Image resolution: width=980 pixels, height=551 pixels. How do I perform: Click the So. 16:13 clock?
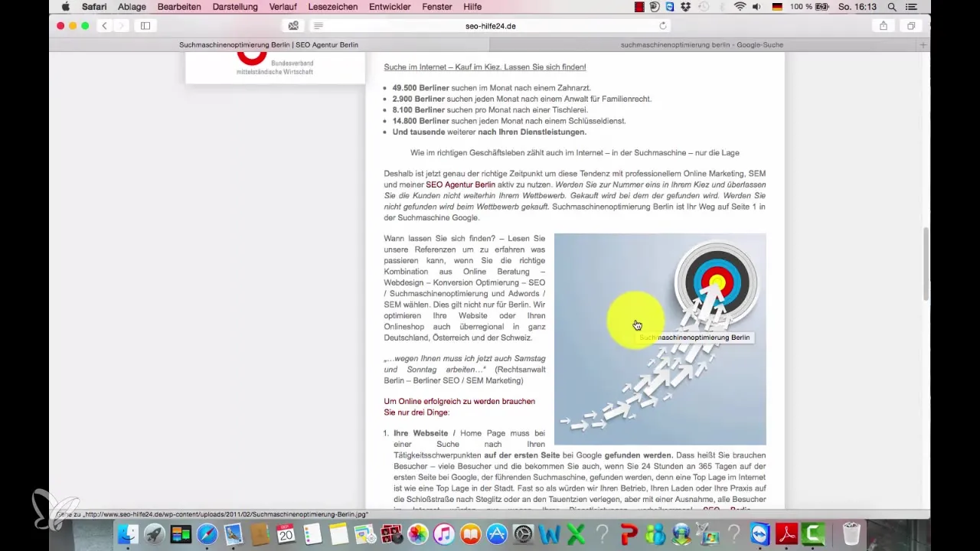pyautogui.click(x=857, y=7)
